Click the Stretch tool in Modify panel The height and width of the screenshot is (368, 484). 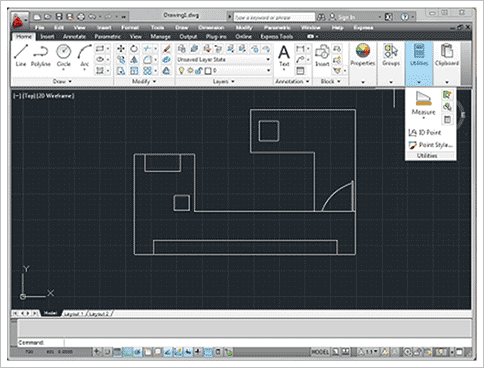point(121,71)
